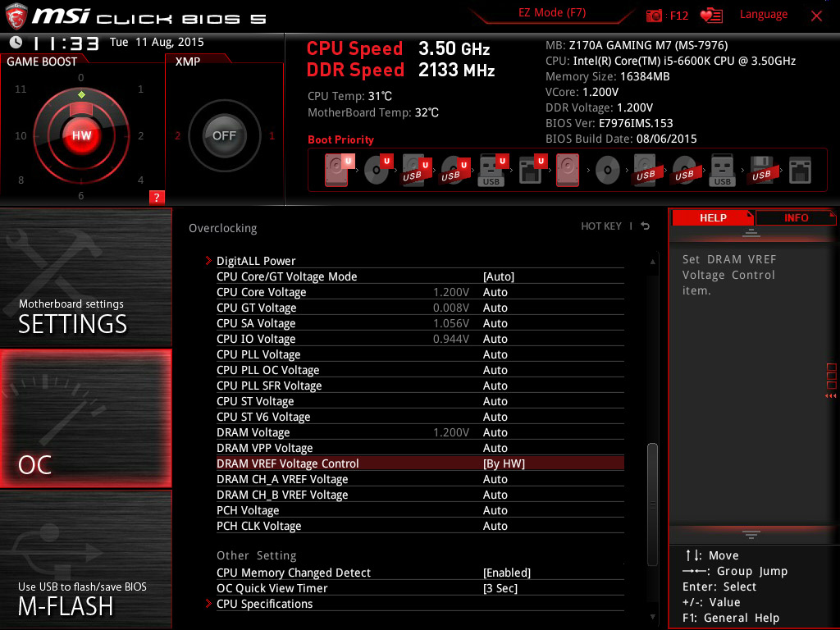Click the red arrow beside DigitALL Power
The width and height of the screenshot is (840, 630).
coord(208,261)
